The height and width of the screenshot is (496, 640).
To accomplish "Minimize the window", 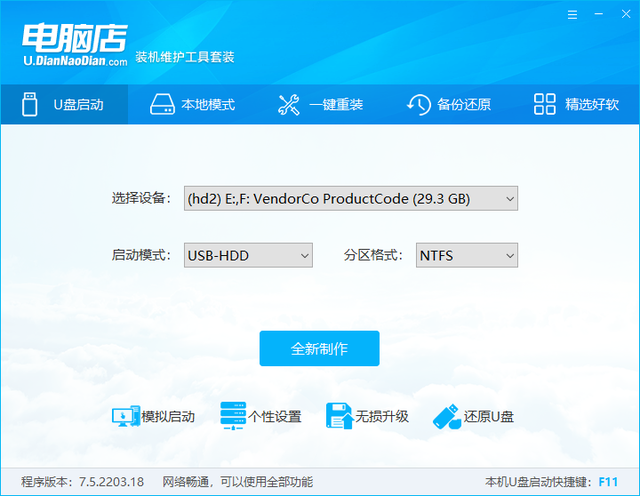I will [599, 14].
